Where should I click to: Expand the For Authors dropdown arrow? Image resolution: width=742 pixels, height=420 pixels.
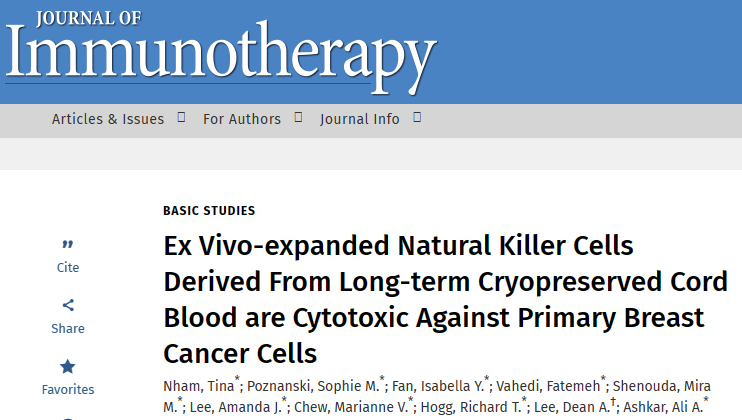pos(298,117)
